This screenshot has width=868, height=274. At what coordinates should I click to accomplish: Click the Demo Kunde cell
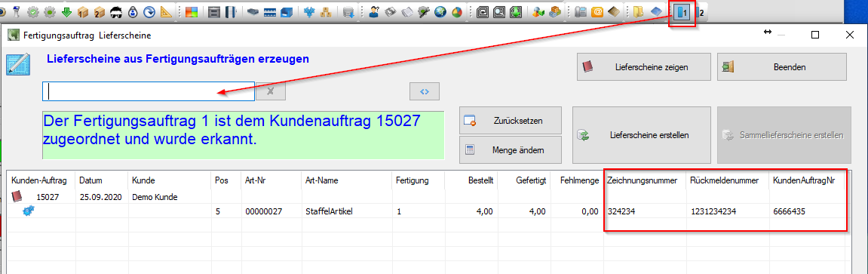point(155,196)
